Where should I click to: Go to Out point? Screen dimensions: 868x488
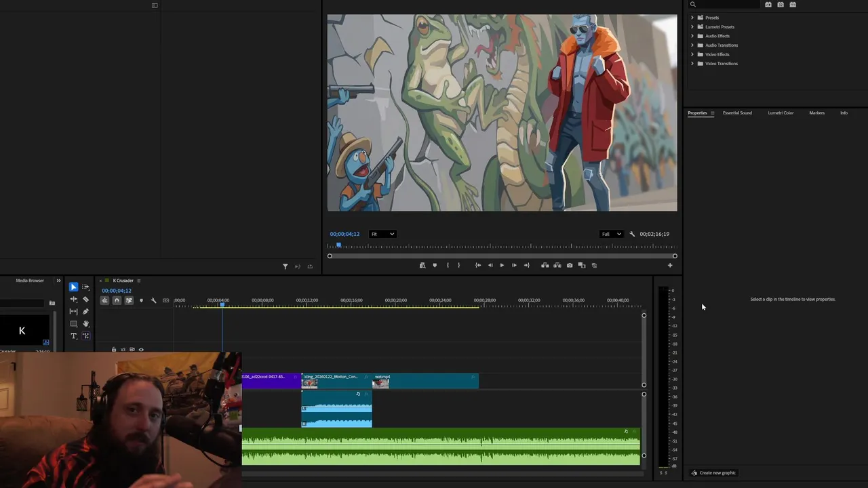pos(526,265)
